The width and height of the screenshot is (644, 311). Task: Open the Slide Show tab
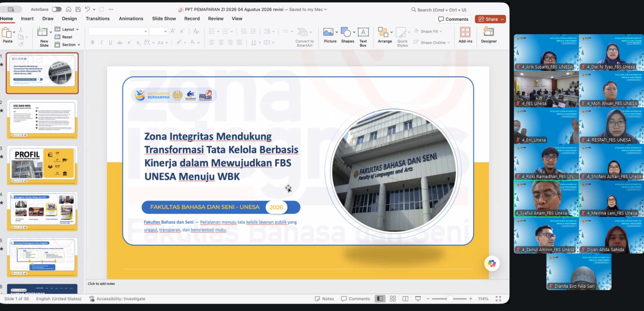(164, 19)
